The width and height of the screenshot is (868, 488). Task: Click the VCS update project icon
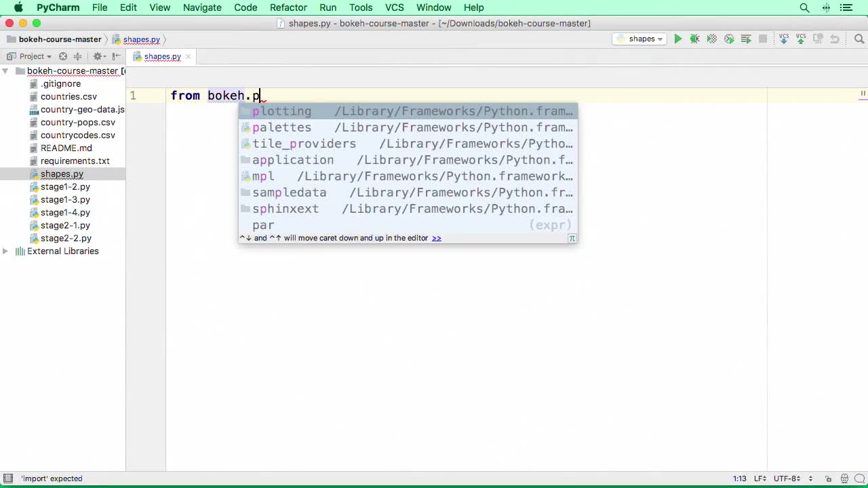(784, 39)
